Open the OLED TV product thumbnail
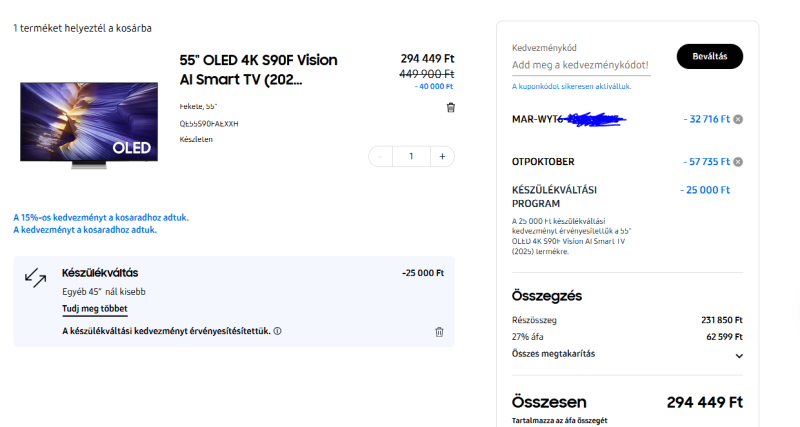Screen dimensions: 800x427 89,125
